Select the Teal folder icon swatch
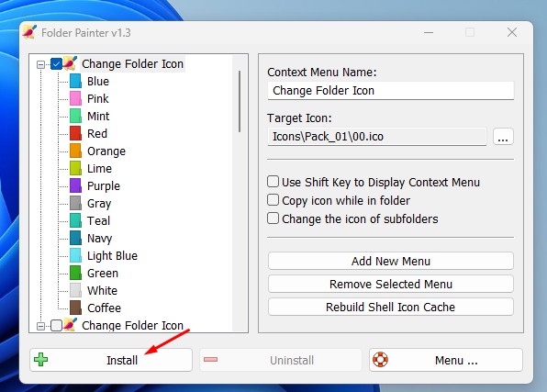Image resolution: width=547 pixels, height=392 pixels. tap(75, 220)
